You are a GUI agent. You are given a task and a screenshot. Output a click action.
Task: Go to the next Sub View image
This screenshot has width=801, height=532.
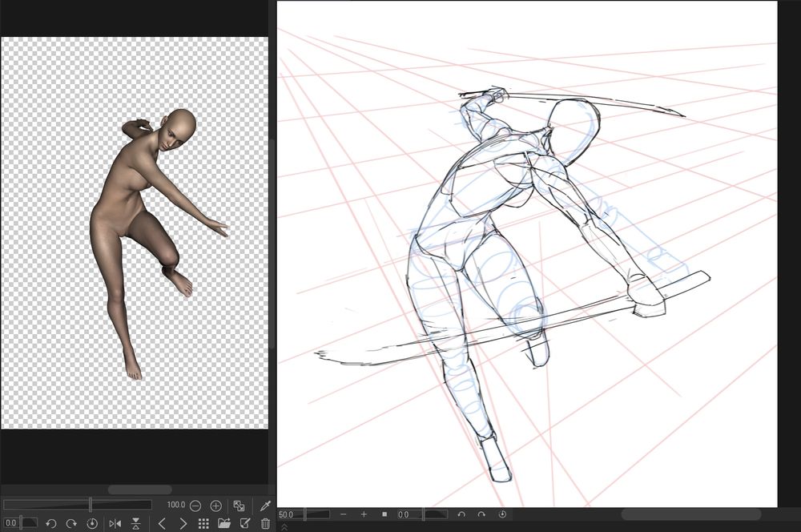pyautogui.click(x=183, y=524)
